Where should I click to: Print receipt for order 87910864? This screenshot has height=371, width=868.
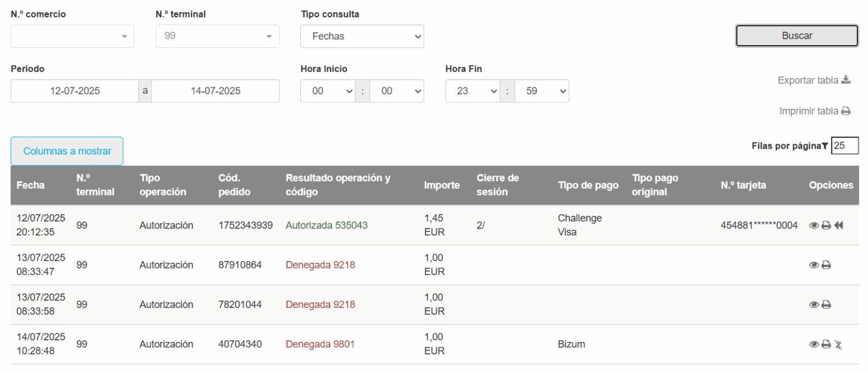pyautogui.click(x=826, y=265)
